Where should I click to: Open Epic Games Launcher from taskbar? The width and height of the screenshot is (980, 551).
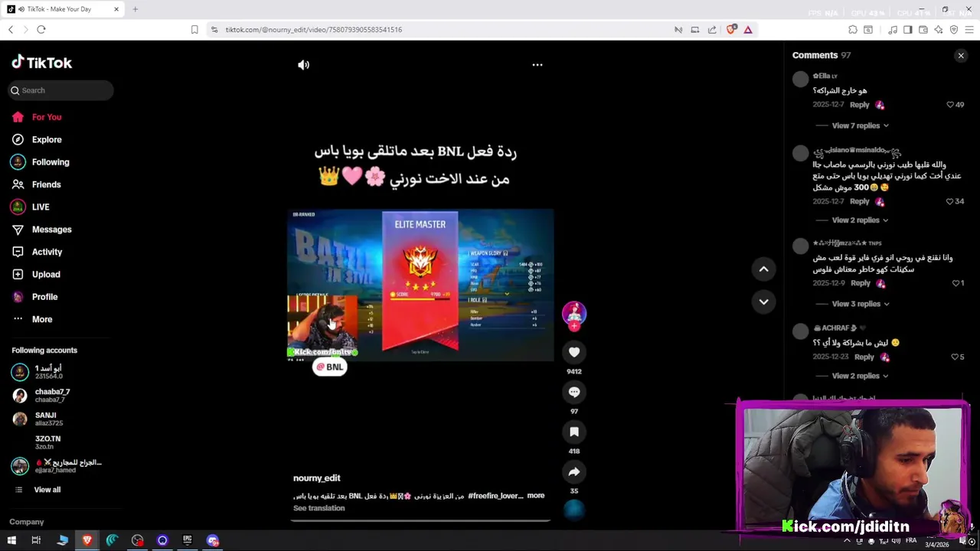tap(188, 540)
